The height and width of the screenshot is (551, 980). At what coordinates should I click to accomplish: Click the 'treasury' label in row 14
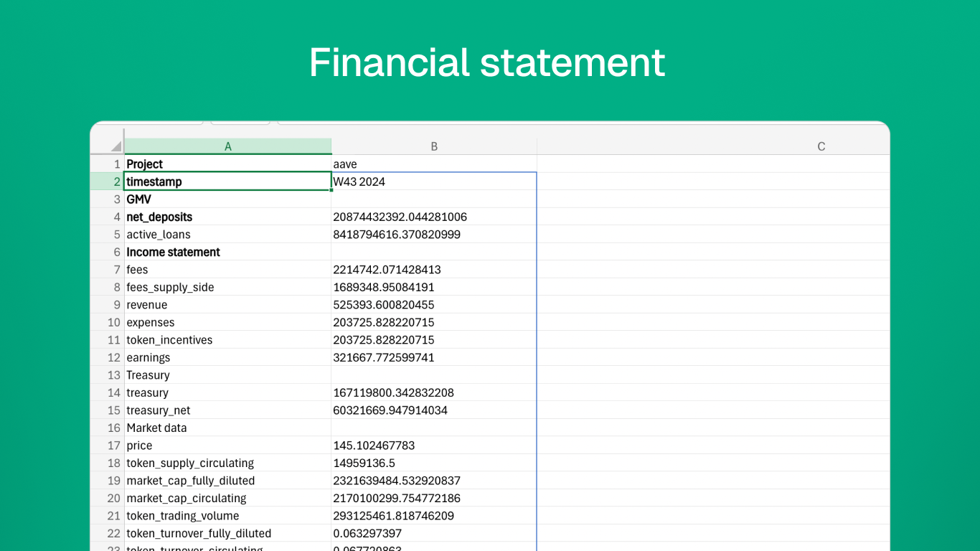point(228,392)
